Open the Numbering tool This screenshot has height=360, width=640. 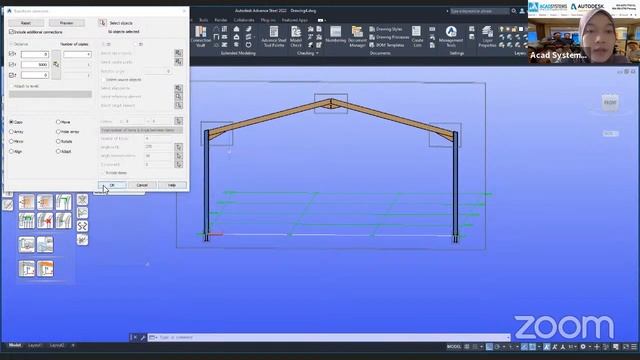point(336,34)
